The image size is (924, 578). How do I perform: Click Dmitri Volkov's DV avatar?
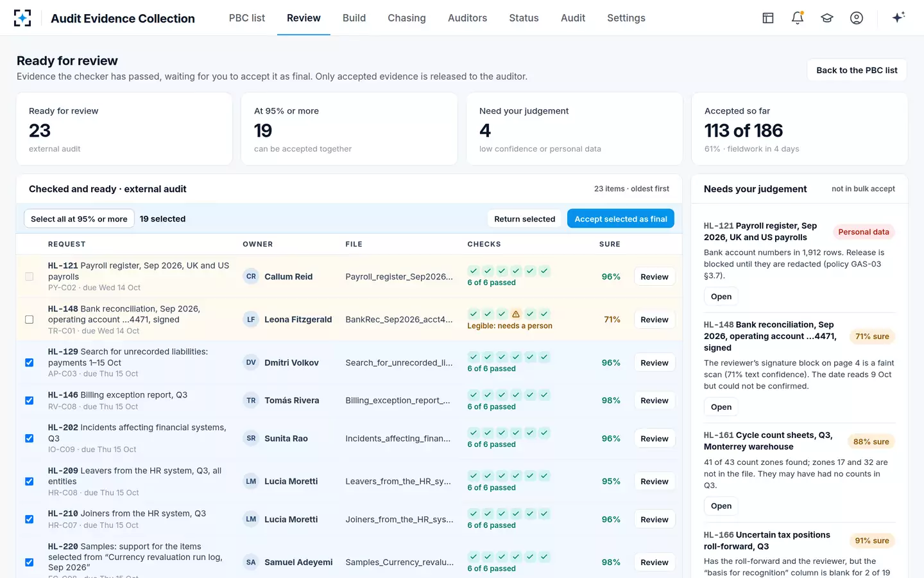tap(251, 363)
